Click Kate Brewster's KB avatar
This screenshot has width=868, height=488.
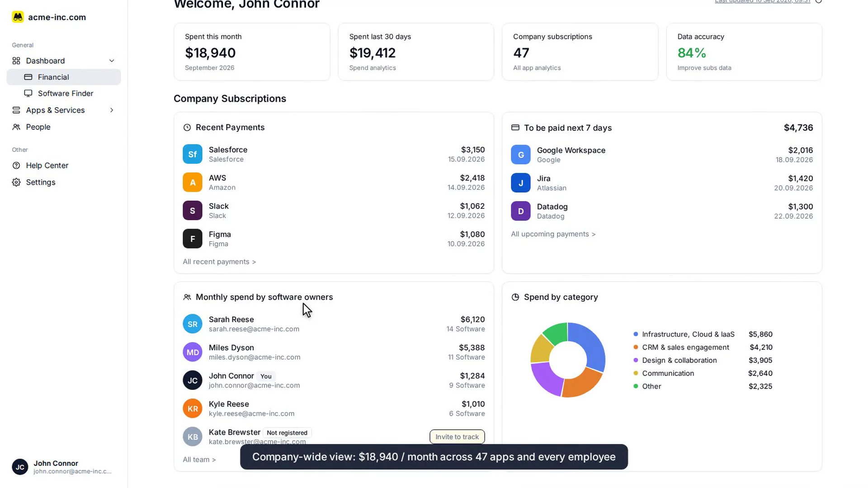193,436
